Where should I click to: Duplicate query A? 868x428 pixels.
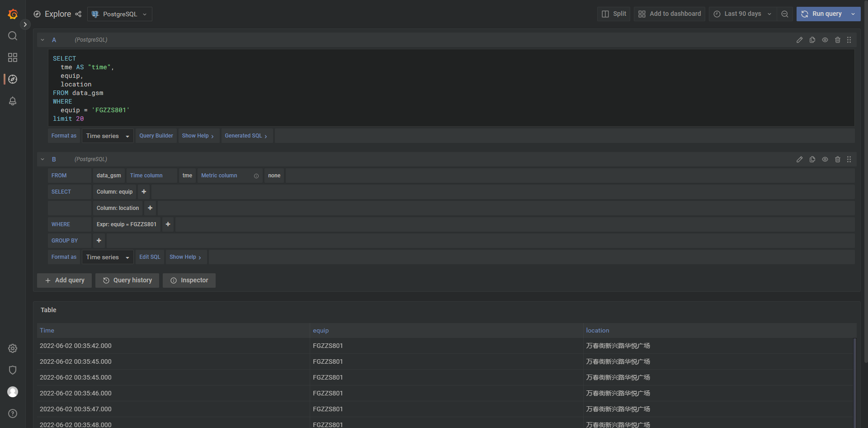[812, 40]
